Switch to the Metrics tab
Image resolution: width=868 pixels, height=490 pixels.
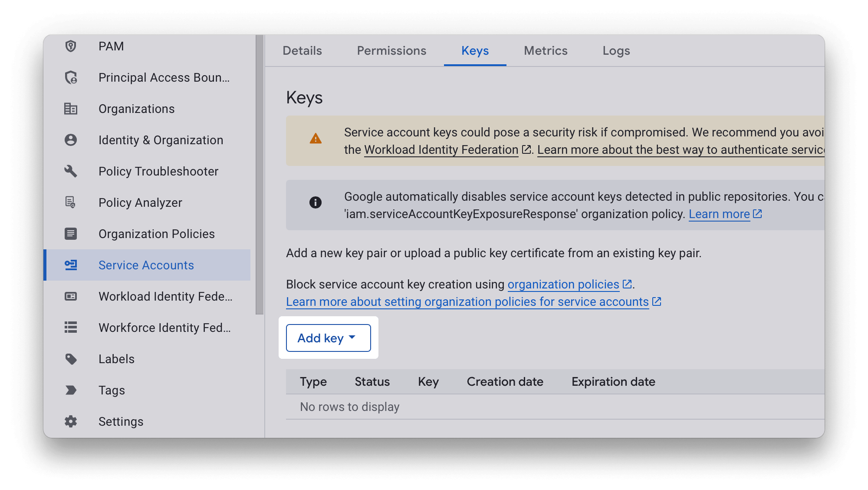[x=546, y=51]
